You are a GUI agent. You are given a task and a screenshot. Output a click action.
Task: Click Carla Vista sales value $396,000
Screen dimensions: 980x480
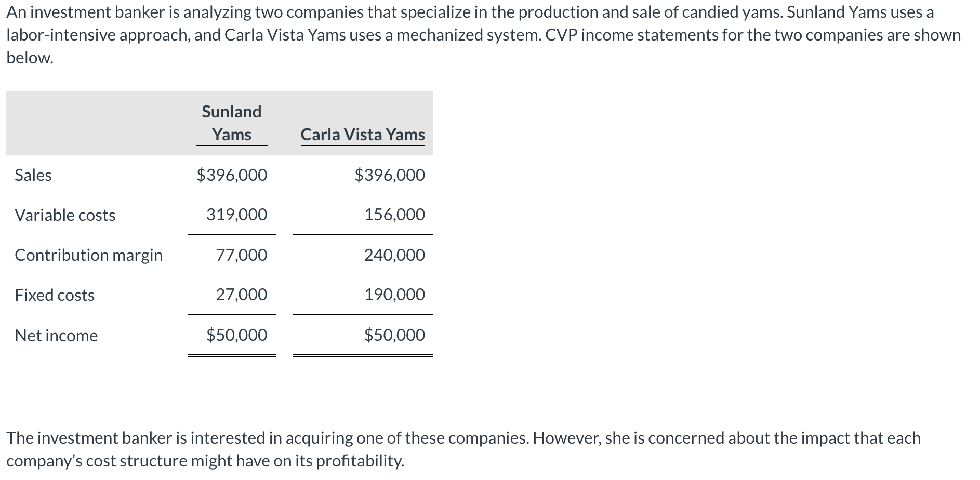coord(390,175)
